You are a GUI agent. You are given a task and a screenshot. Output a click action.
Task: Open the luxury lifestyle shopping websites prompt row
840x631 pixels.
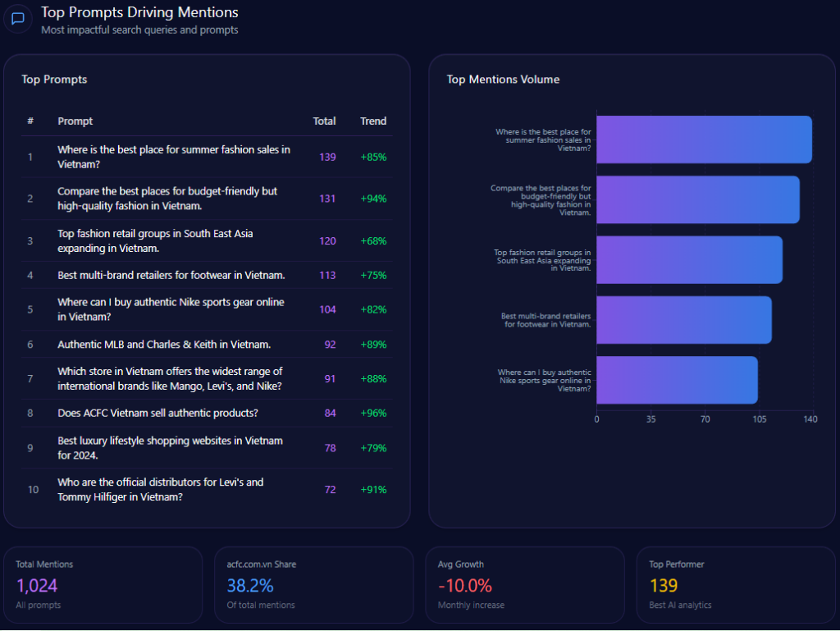[x=170, y=448]
